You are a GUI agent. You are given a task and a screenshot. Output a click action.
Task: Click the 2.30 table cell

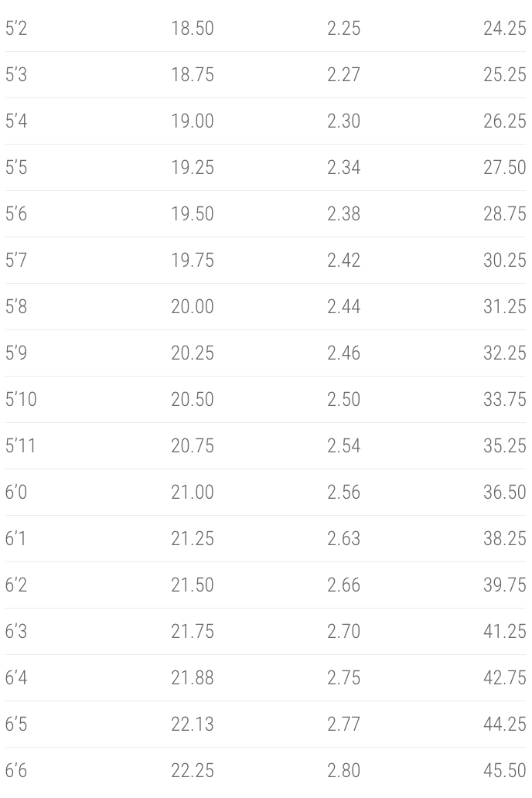[343, 121]
